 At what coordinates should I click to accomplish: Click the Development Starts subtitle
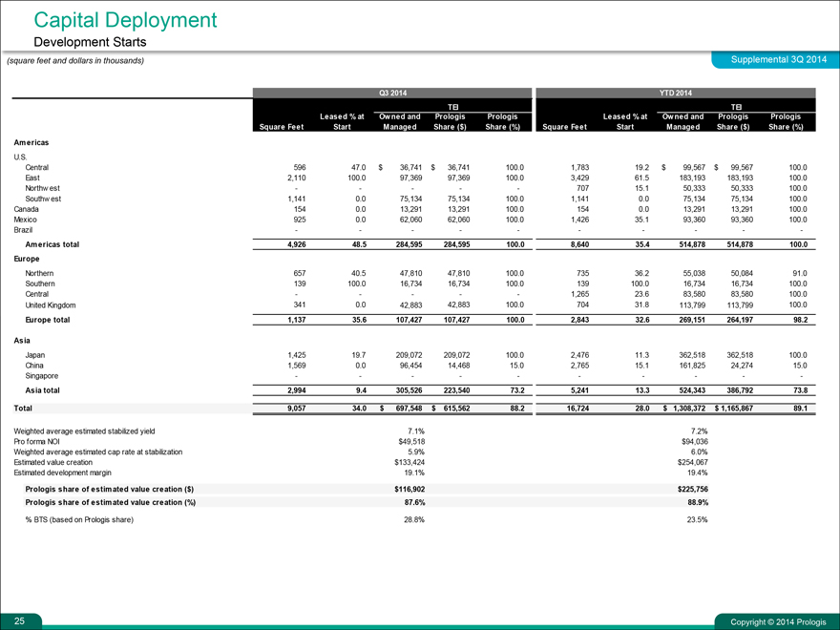(93, 43)
